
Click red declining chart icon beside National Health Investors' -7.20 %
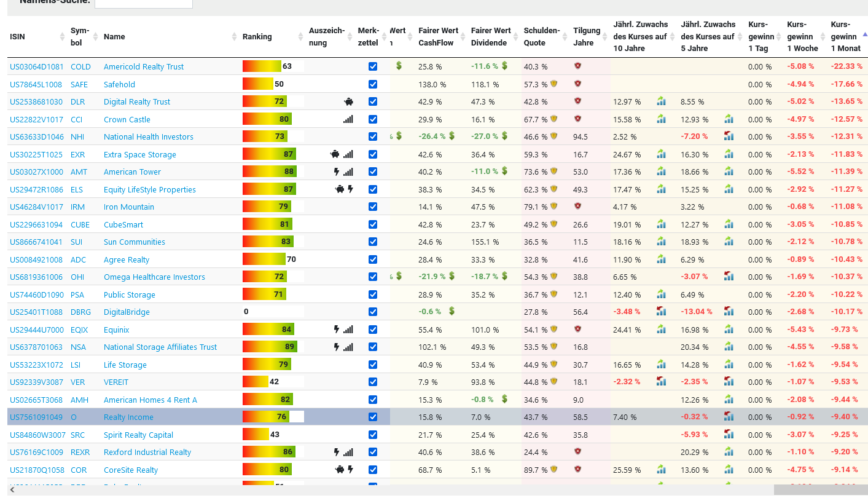[x=729, y=136]
